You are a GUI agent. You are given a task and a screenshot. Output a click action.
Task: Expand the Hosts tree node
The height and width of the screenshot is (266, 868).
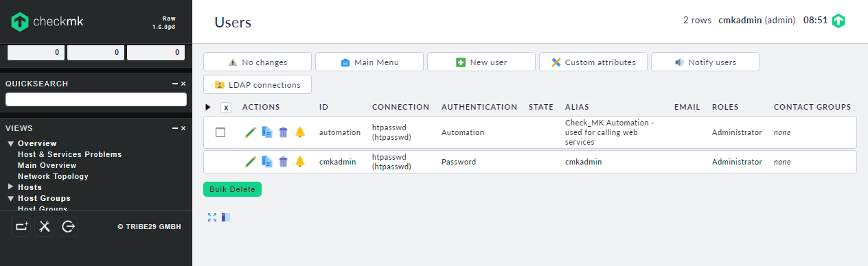(11, 187)
